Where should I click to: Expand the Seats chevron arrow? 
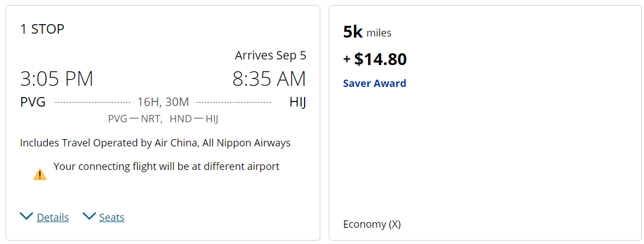click(89, 216)
